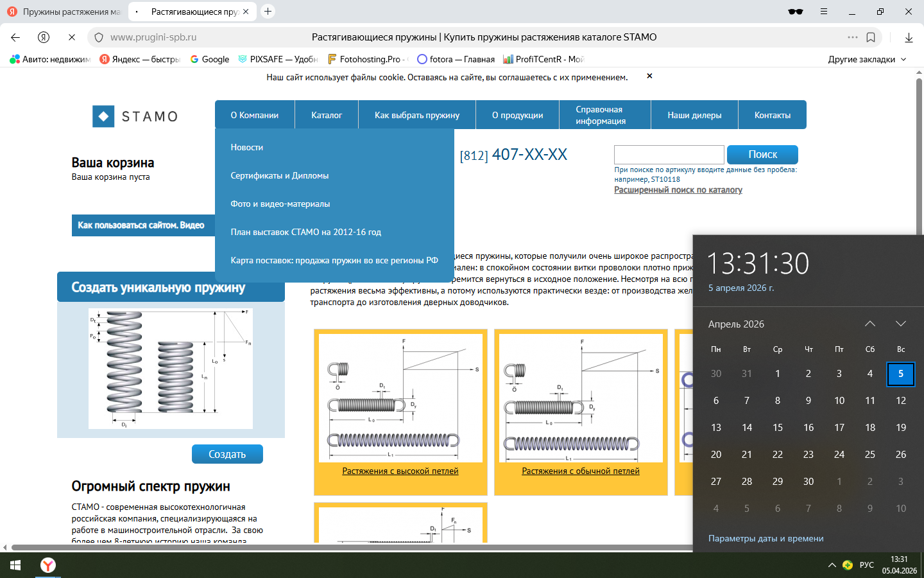Switch the РУС input language indicator
This screenshot has width=924, height=578.
867,565
